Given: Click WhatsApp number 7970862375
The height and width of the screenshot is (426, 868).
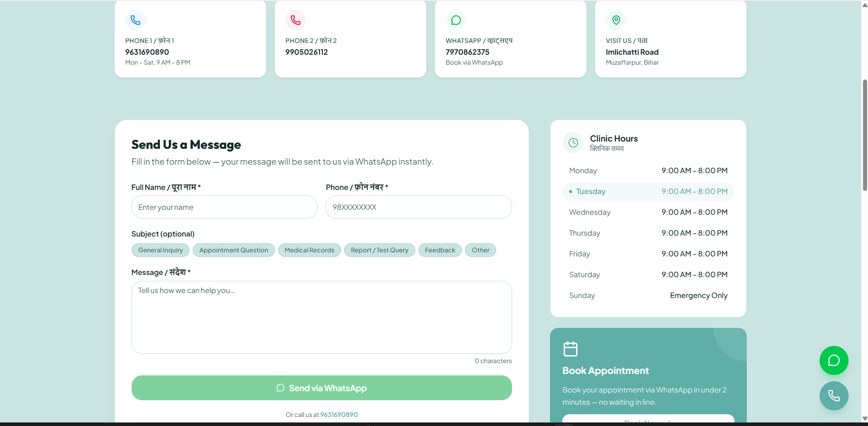Looking at the screenshot, I should click(467, 52).
